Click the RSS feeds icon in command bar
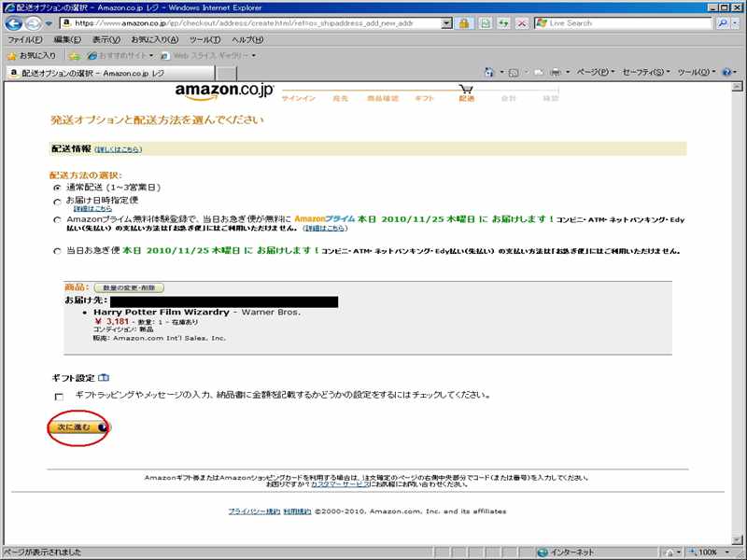 tap(514, 73)
